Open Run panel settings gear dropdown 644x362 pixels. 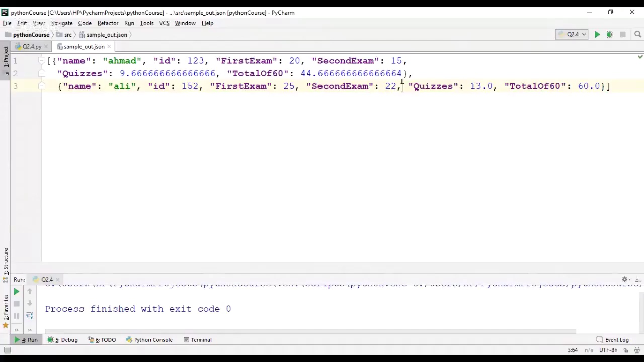[x=625, y=279]
